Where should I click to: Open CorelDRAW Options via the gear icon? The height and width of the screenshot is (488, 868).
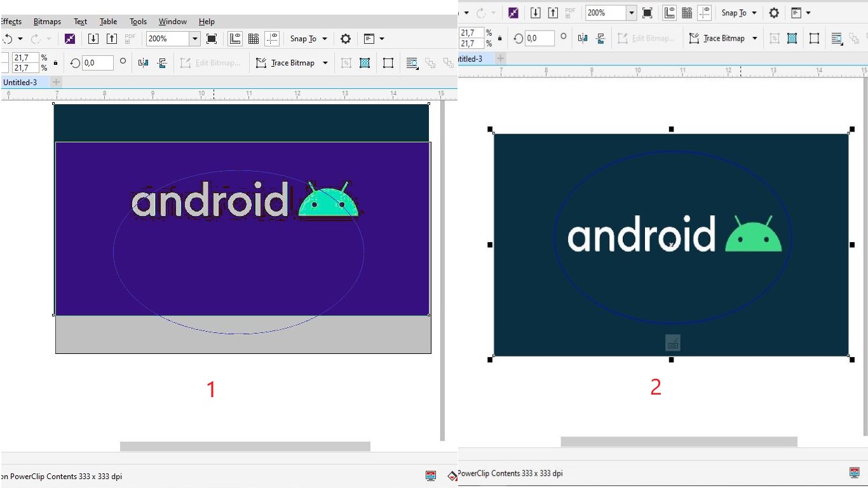(x=345, y=39)
